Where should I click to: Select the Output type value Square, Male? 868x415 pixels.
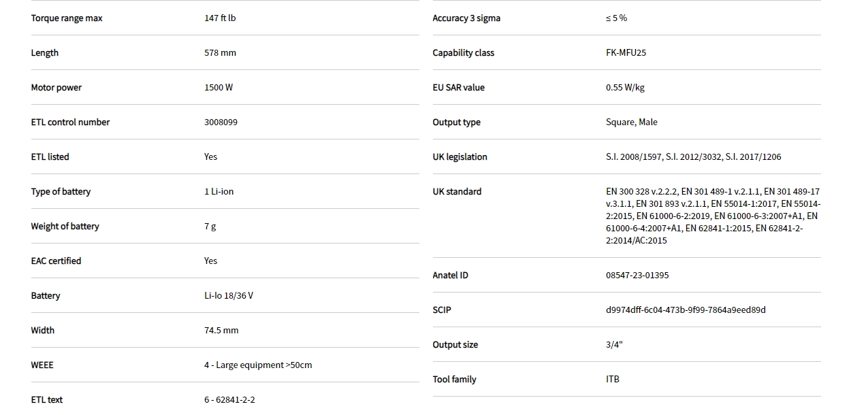tap(631, 122)
